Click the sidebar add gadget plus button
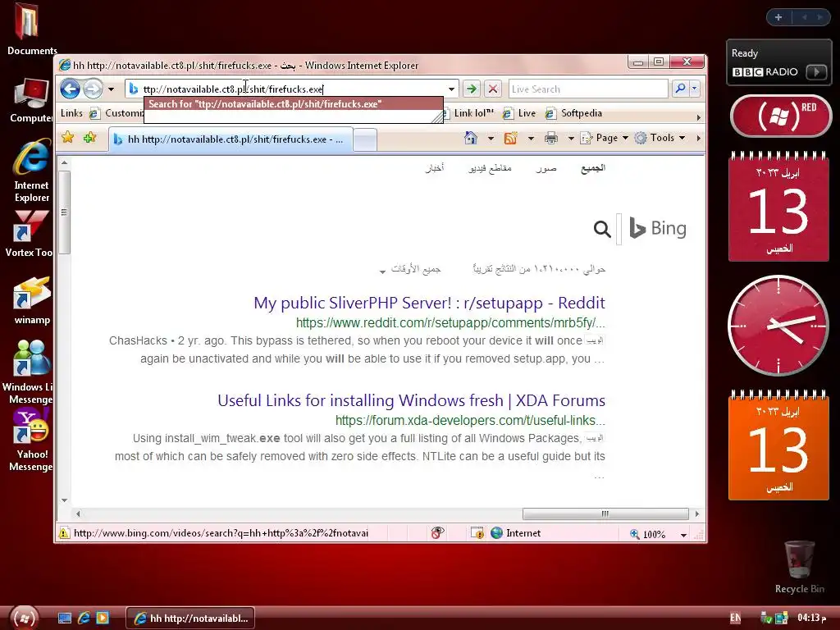Screen dimensions: 840x630 (x=778, y=17)
